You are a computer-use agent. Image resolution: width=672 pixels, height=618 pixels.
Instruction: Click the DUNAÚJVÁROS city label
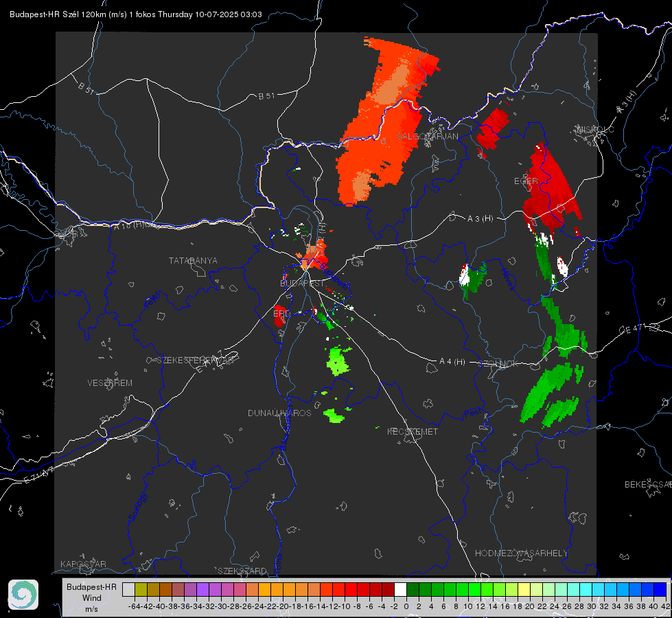coord(279,413)
